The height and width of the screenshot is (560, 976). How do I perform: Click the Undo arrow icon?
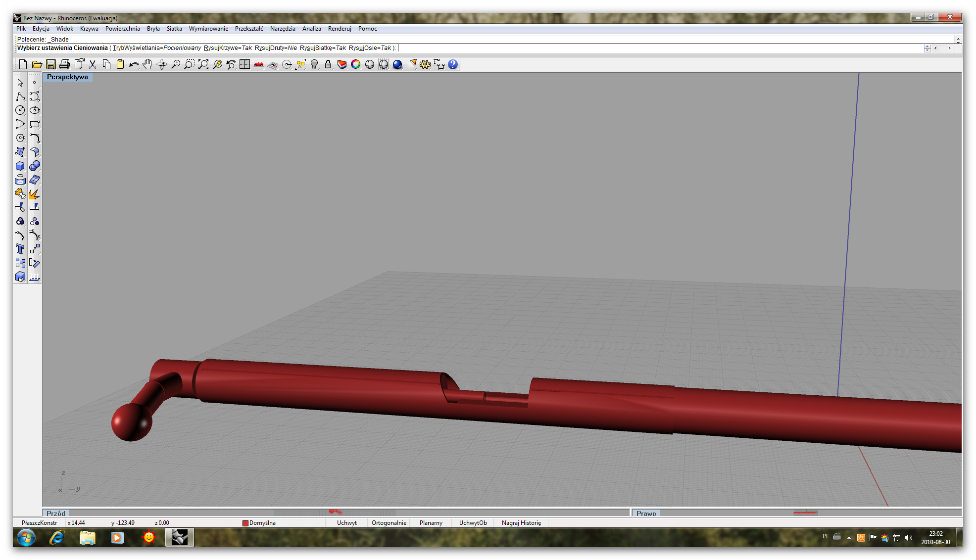pos(134,64)
